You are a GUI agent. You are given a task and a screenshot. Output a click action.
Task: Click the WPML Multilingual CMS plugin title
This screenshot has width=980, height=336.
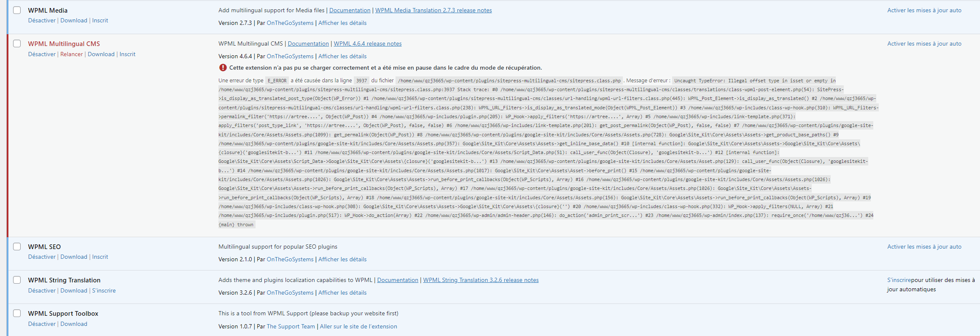coord(64,43)
